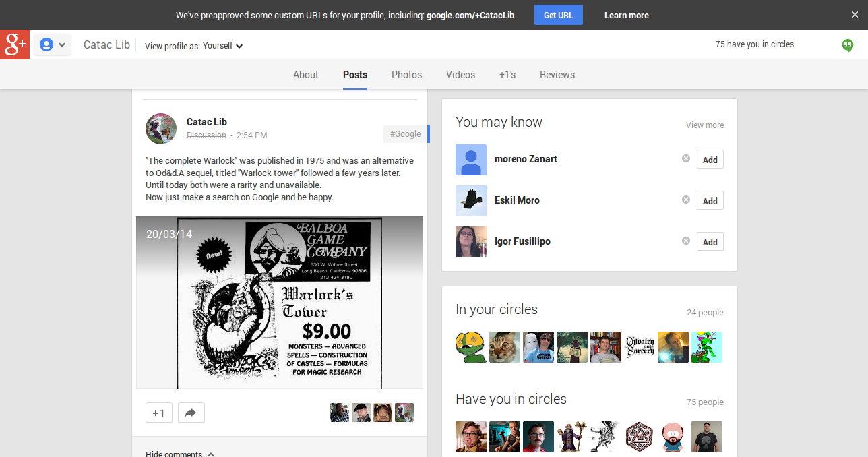This screenshot has width=868, height=457.
Task: Click the In your circles heading
Action: click(x=497, y=309)
